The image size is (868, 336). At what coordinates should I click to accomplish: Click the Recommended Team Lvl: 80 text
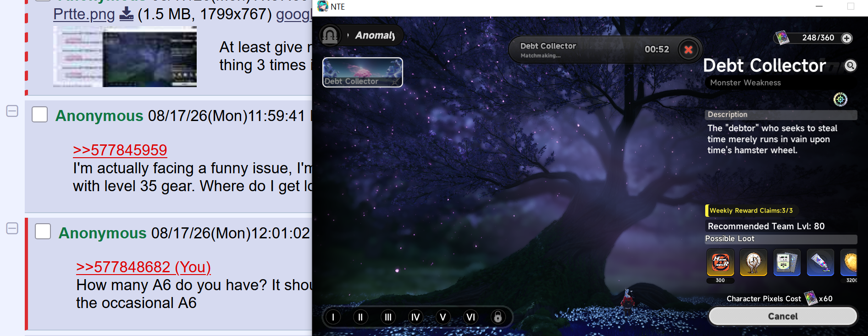pyautogui.click(x=766, y=226)
